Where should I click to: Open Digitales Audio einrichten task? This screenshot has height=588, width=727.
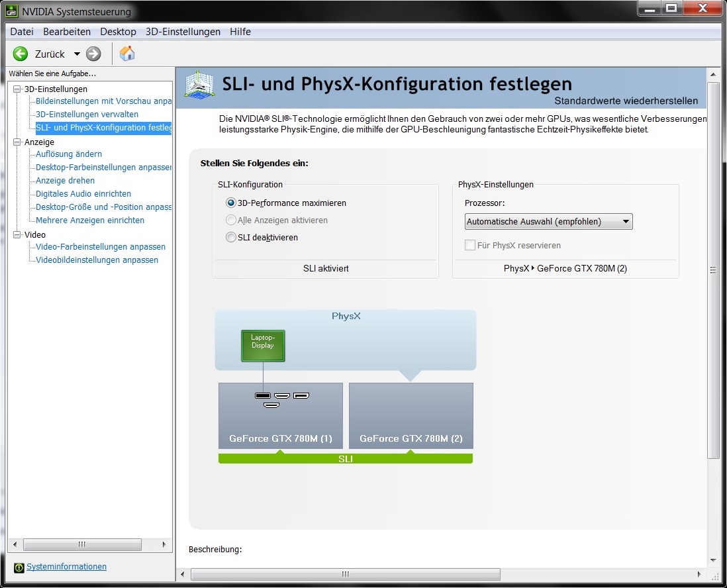[x=83, y=194]
